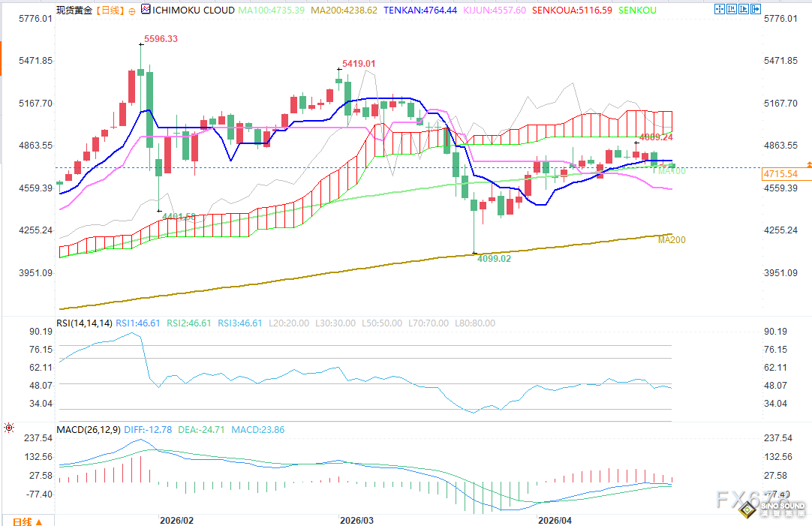
Task: Select the ICHIMOKU CLOUD indicator name
Action: coord(193,11)
